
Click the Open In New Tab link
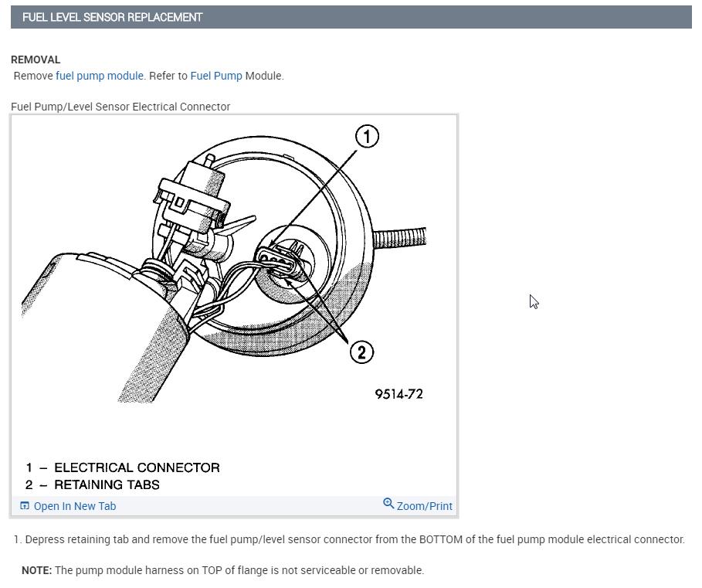(75, 506)
